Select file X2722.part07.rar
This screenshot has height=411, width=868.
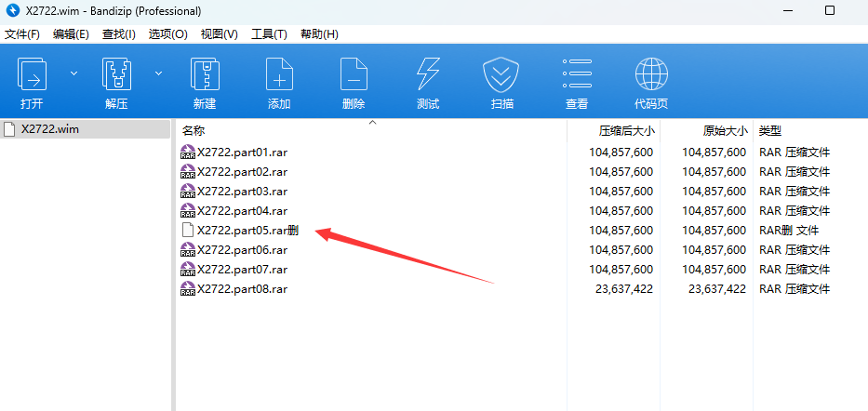click(242, 270)
